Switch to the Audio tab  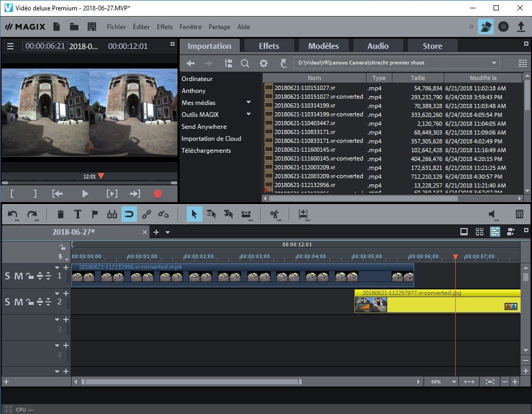coord(377,46)
